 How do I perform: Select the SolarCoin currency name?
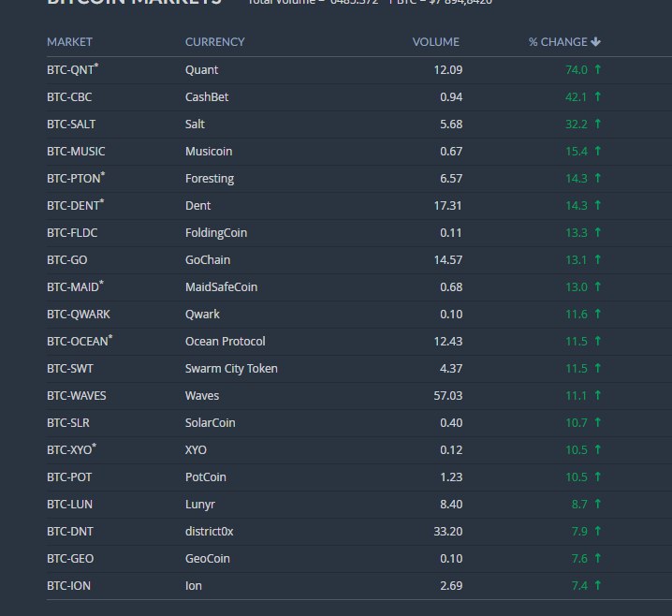(210, 422)
